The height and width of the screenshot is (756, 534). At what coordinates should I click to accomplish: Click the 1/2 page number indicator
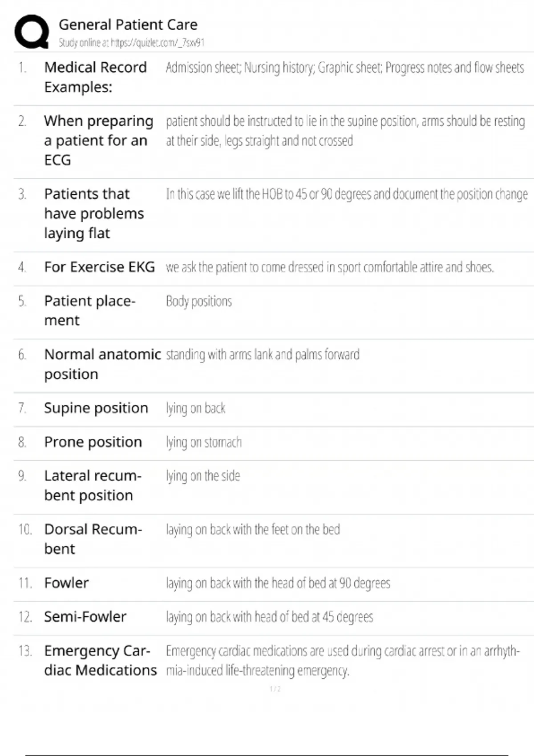pyautogui.click(x=275, y=689)
